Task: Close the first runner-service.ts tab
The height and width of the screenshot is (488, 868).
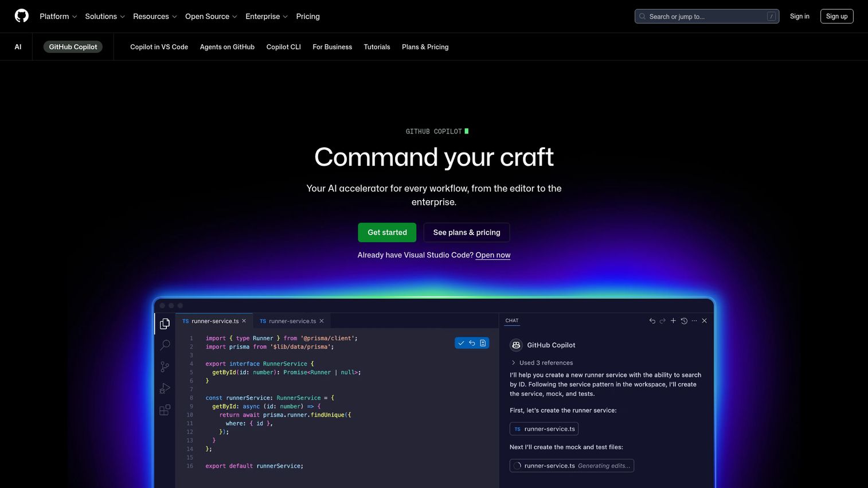Action: tap(244, 321)
